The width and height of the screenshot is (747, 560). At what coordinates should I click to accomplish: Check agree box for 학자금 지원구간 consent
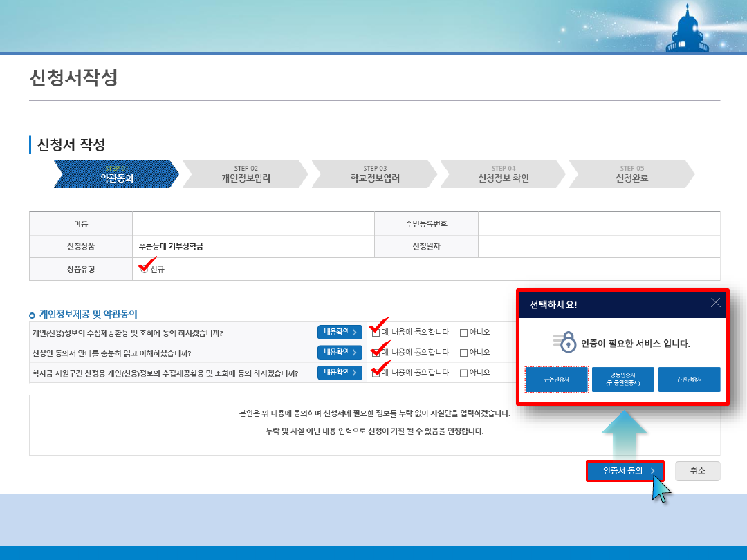tap(376, 373)
